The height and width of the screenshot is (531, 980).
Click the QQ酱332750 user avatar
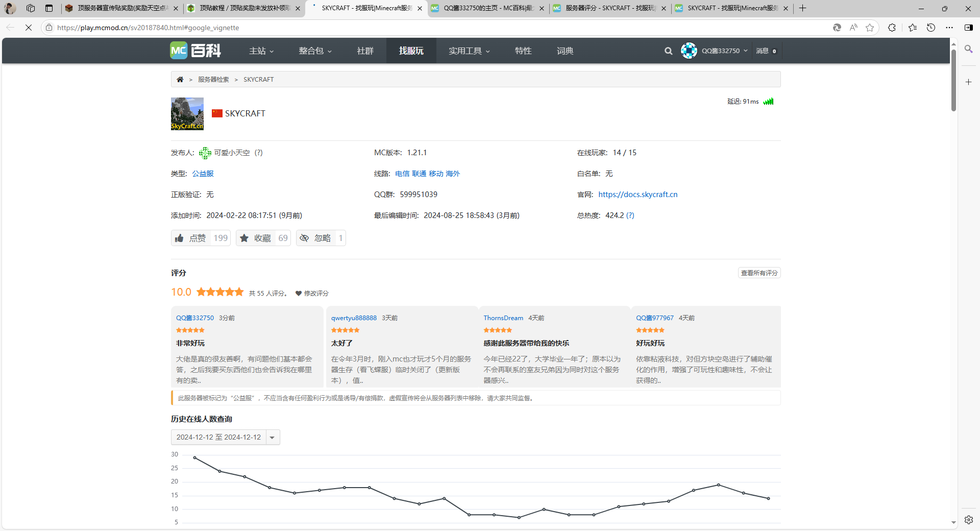(x=689, y=51)
